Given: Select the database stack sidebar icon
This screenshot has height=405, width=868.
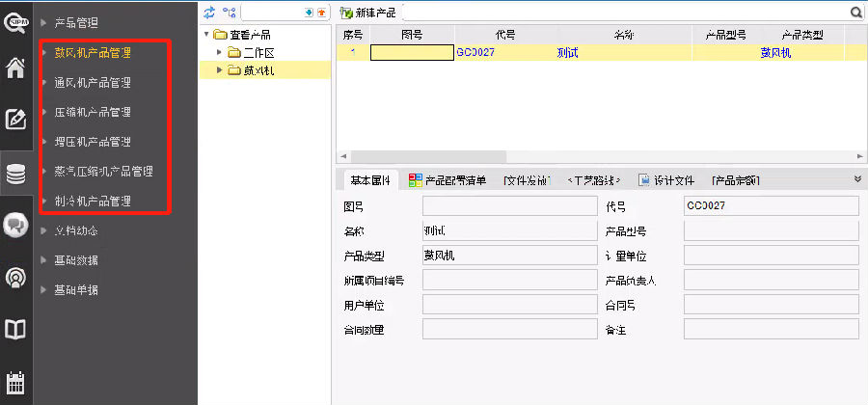Looking at the screenshot, I should click(x=15, y=175).
